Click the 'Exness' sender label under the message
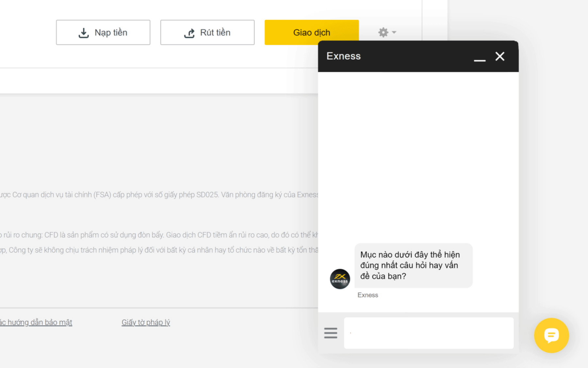Screen dimensions: 588x368 point(367,295)
